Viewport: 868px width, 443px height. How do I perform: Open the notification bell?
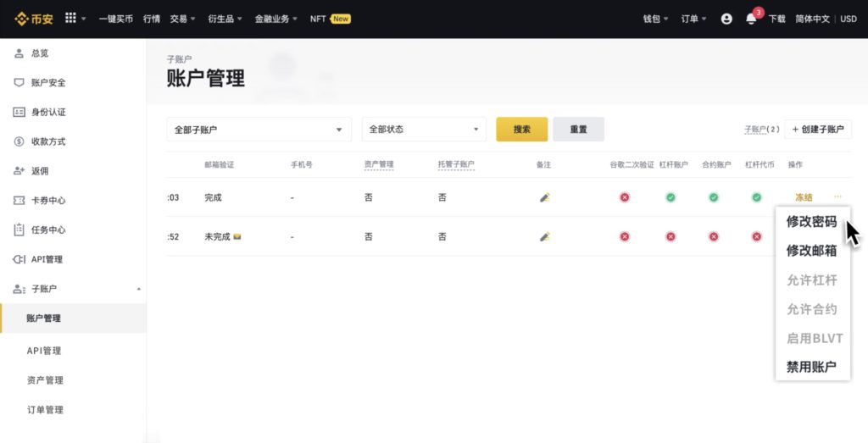[751, 19]
